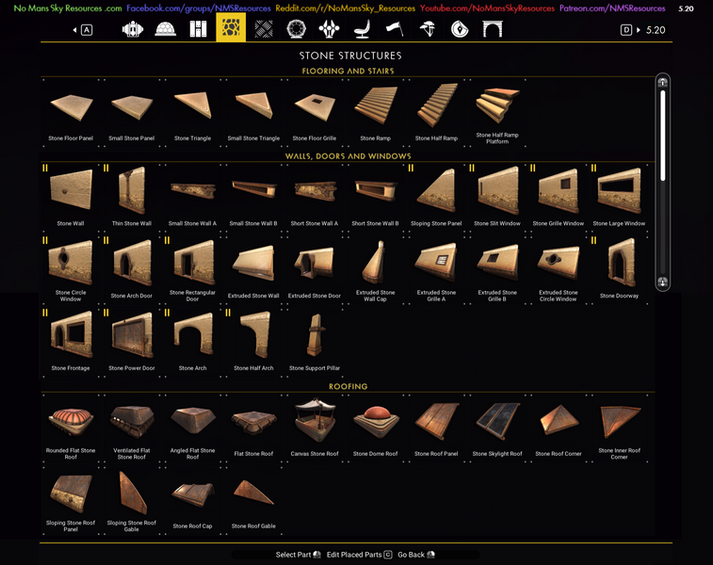Pick Short Stone Wall A

tap(315, 196)
